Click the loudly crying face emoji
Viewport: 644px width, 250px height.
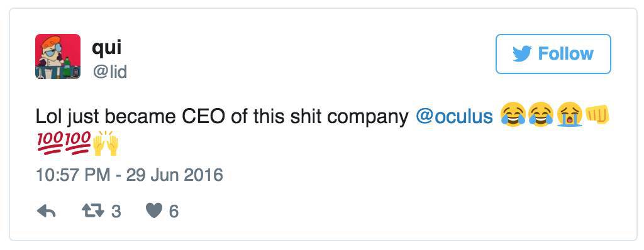pyautogui.click(x=569, y=116)
